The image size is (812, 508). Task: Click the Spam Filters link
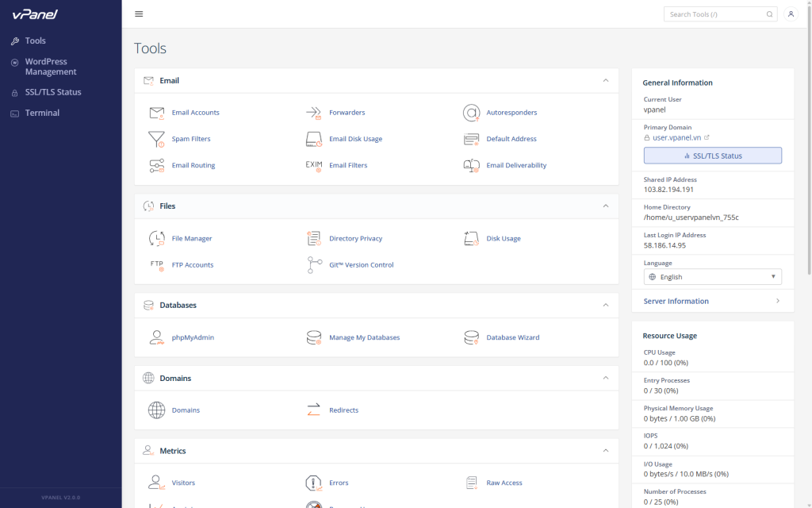pyautogui.click(x=191, y=139)
